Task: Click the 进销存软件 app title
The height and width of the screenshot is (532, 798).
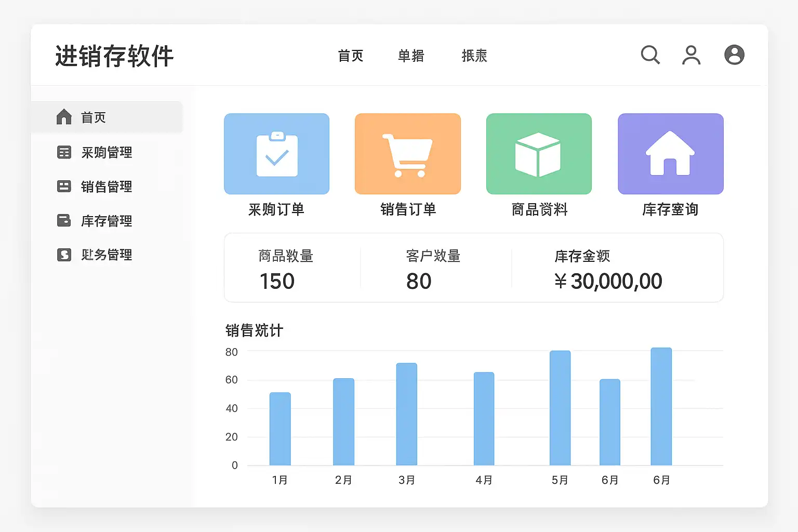Action: pyautogui.click(x=114, y=56)
